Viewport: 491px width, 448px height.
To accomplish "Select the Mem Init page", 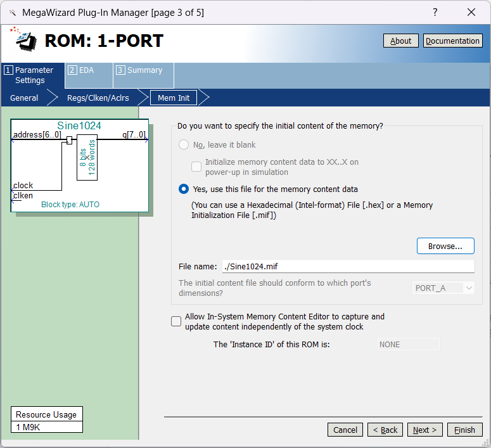I will (x=174, y=98).
